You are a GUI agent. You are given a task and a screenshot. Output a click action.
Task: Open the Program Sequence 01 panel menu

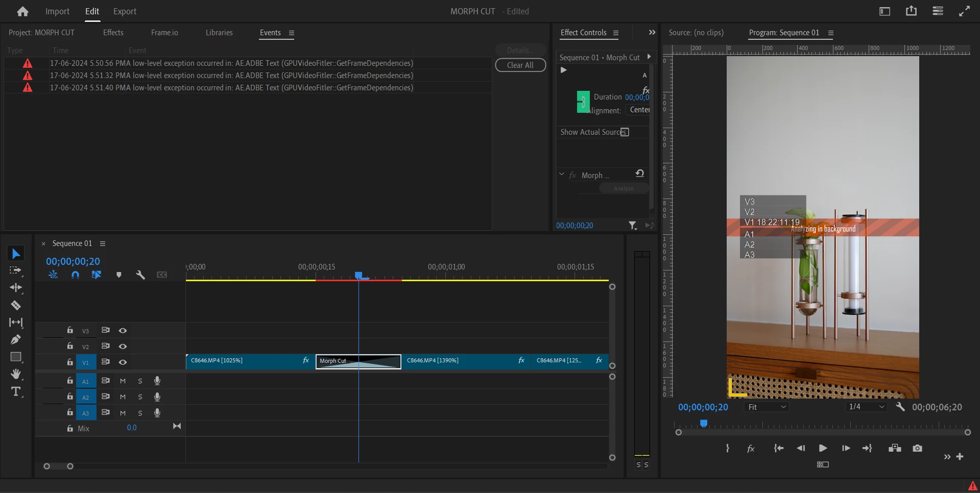[x=831, y=33]
